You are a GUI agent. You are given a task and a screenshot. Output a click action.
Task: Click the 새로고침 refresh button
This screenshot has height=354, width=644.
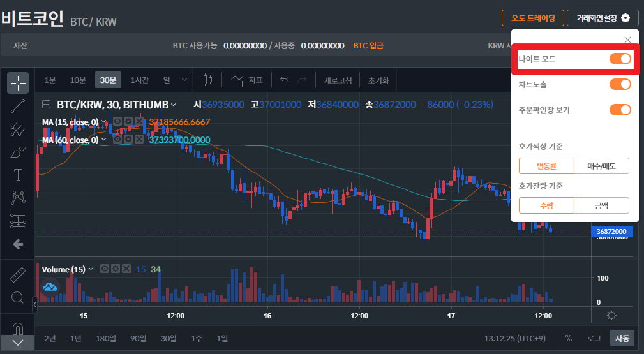tap(338, 80)
